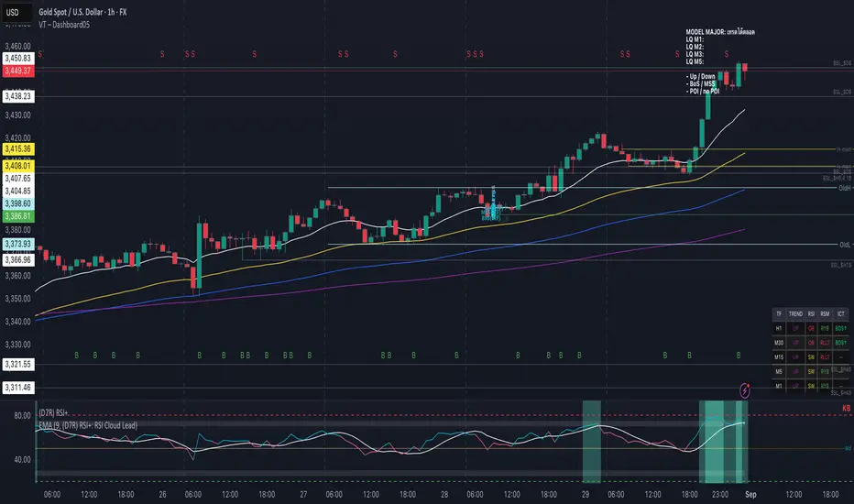Click the light blue 3,398.60 price label
Viewport: 854px width, 504px height.
pyautogui.click(x=18, y=203)
